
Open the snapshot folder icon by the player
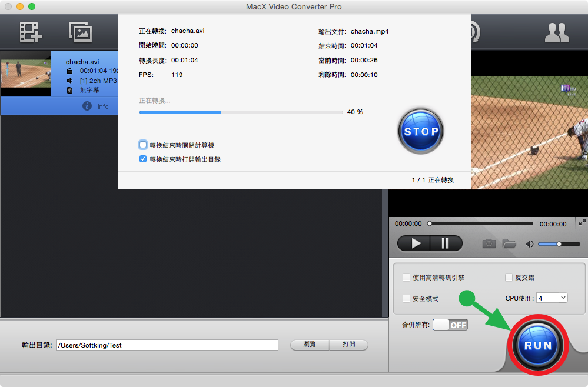tap(509, 243)
